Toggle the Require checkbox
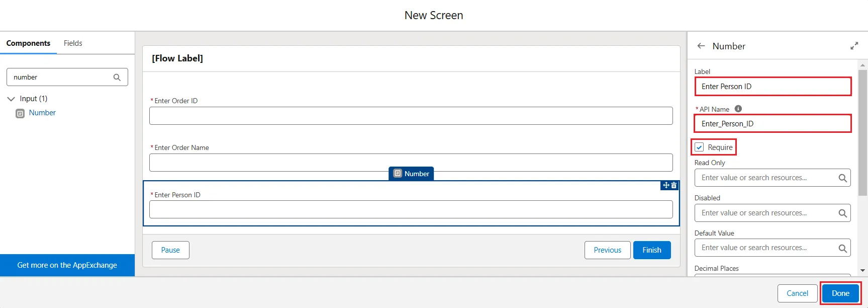 pyautogui.click(x=699, y=147)
